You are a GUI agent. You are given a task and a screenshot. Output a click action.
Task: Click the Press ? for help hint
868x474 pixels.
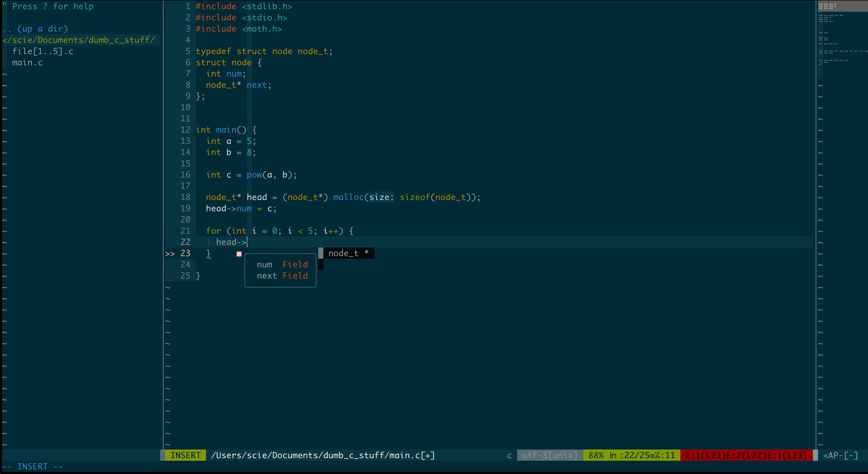point(53,6)
